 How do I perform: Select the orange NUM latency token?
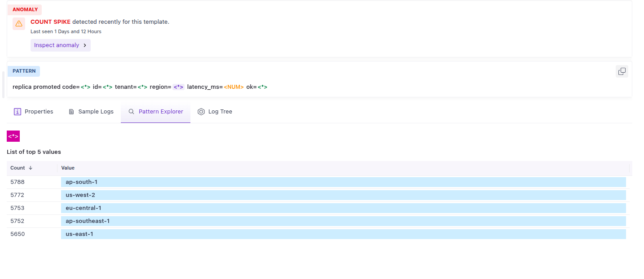click(x=234, y=87)
